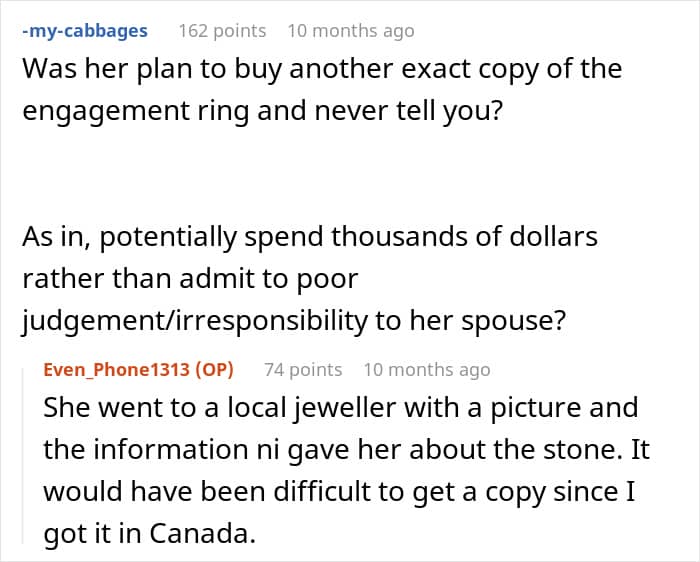This screenshot has height=562, width=700.
Task: Open the timestamp on the OP's reply
Action: pyautogui.click(x=427, y=370)
